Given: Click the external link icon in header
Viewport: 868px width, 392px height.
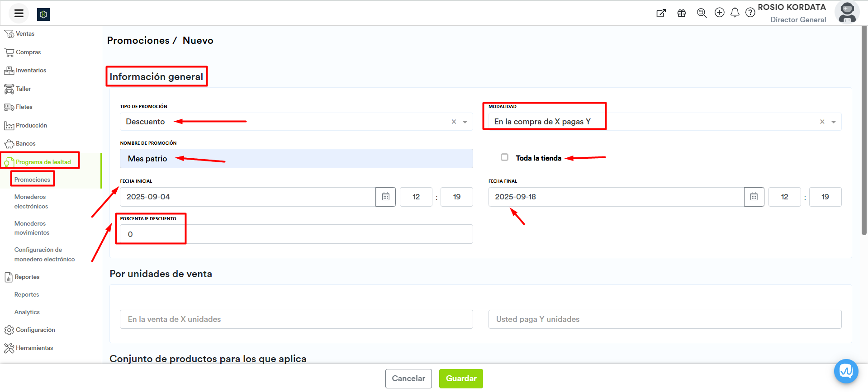Looking at the screenshot, I should (661, 13).
